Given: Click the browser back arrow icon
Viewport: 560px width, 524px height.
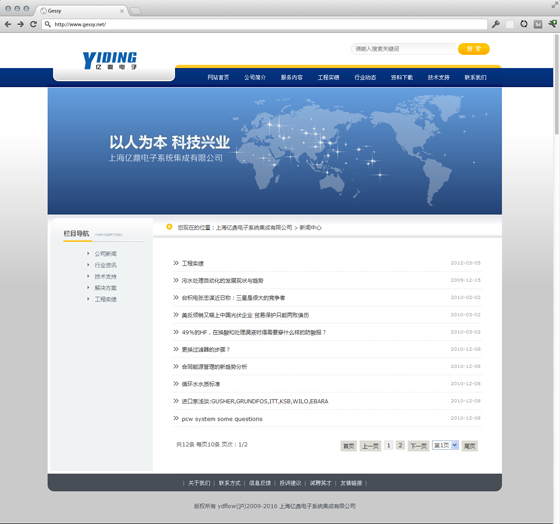Looking at the screenshot, I should click(8, 24).
